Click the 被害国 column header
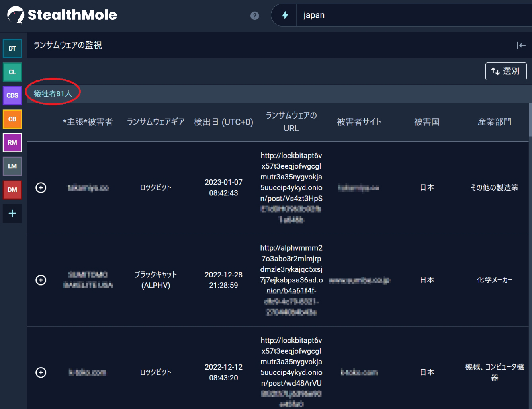Viewport: 532px width, 409px height. (427, 122)
